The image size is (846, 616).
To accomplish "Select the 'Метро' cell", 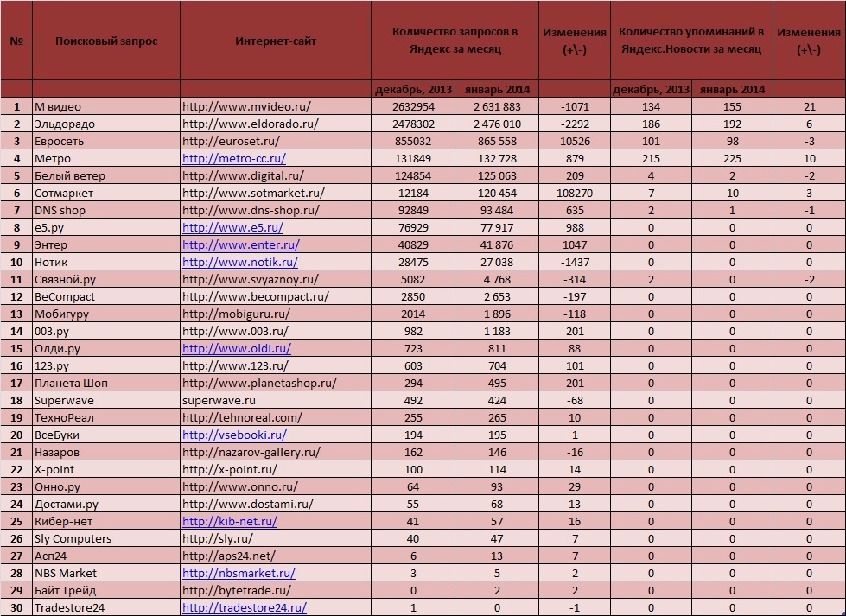I will tap(106, 159).
